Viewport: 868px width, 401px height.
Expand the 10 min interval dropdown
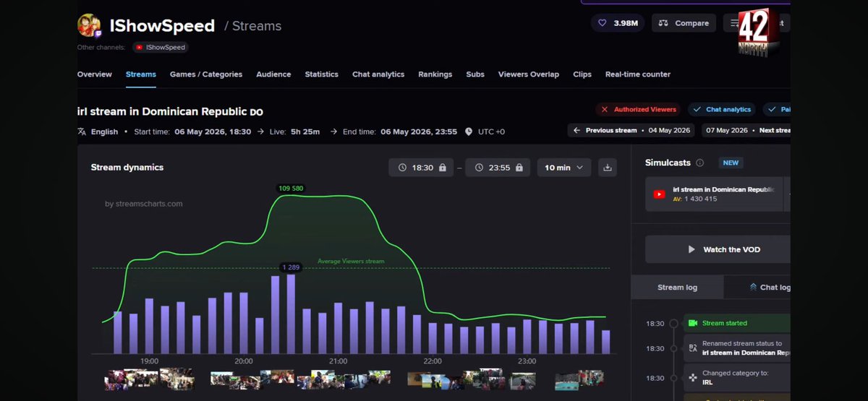pyautogui.click(x=564, y=168)
